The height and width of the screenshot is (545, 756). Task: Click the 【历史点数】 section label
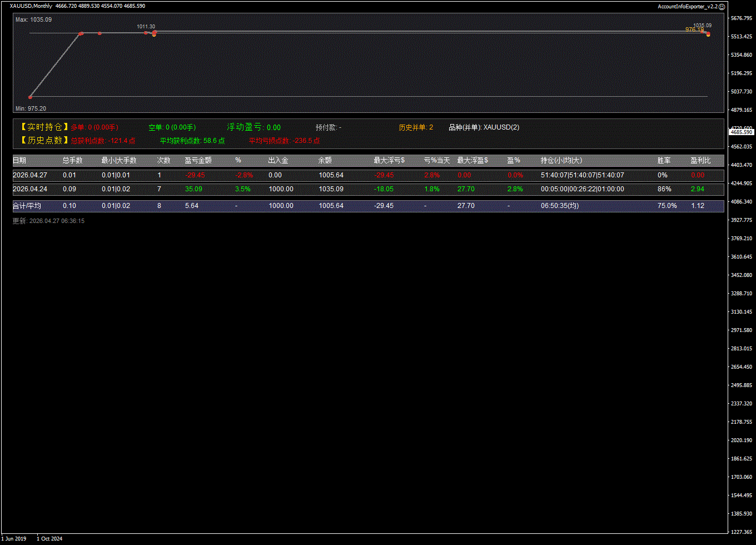(44, 141)
